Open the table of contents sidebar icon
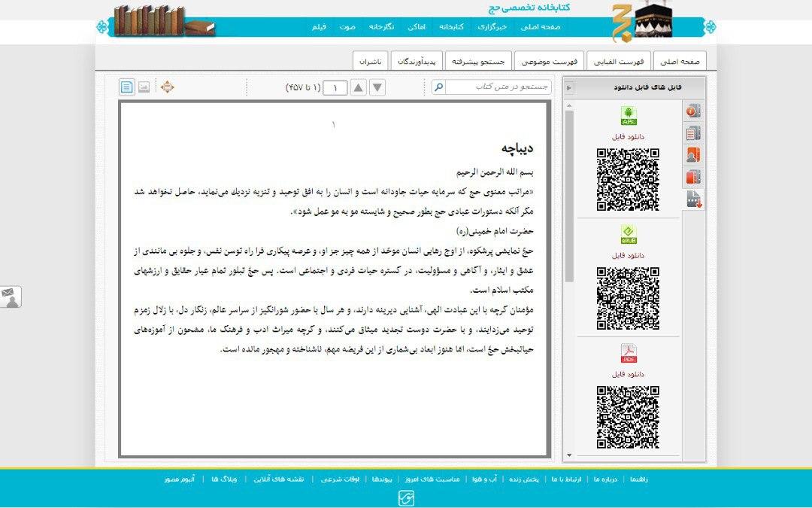Screen dimensions: 812x508 coord(693,133)
